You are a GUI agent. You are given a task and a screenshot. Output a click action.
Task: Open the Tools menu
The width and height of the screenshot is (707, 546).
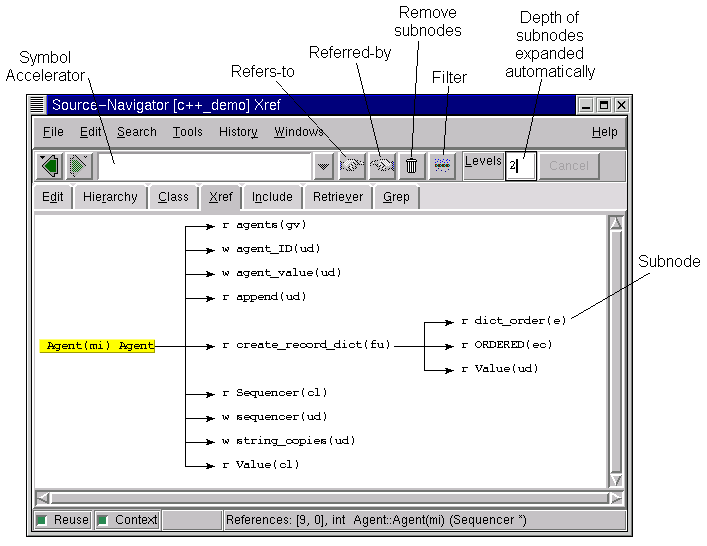[x=188, y=132]
